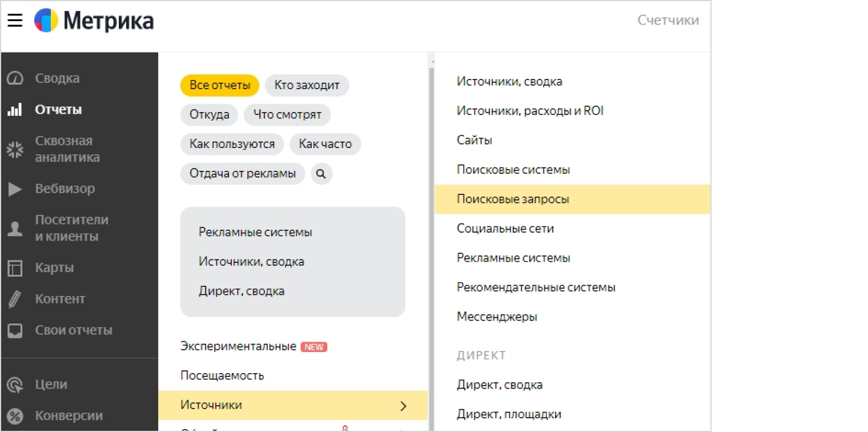Click the Цели target icon
868x432 pixels.
click(15, 385)
